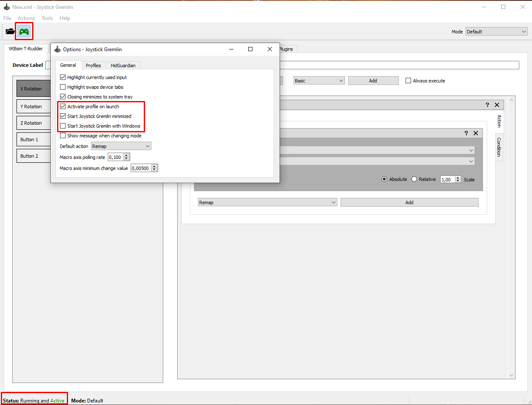Switch to the HidGuardian tab in Options
This screenshot has height=405, width=532.
[x=123, y=66]
